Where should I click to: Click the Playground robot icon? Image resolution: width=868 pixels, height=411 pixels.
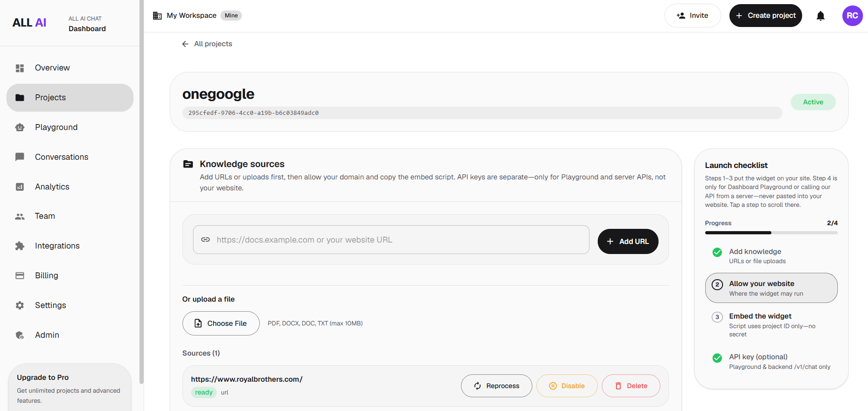[x=20, y=127]
